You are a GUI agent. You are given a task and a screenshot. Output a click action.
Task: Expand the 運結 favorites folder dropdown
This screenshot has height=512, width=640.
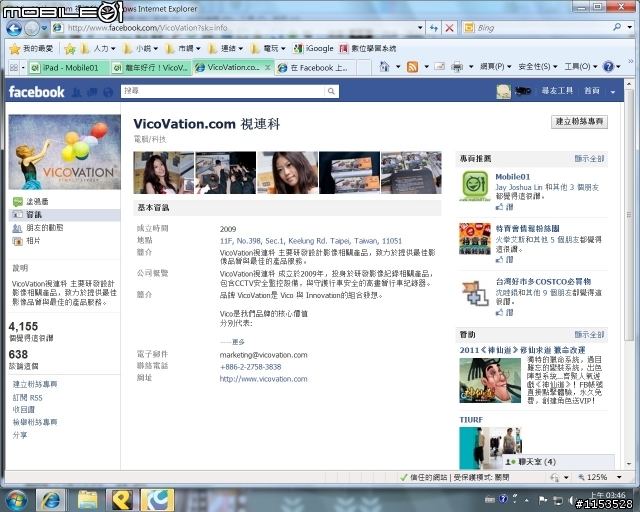coord(240,49)
